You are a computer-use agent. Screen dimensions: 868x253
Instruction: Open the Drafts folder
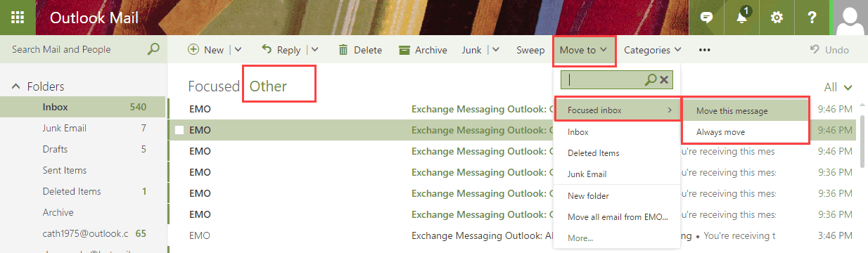tap(84, 149)
